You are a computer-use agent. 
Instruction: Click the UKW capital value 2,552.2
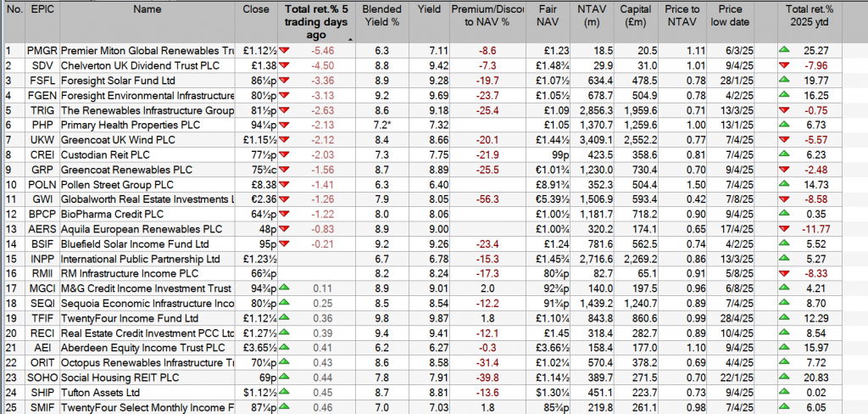click(x=639, y=140)
